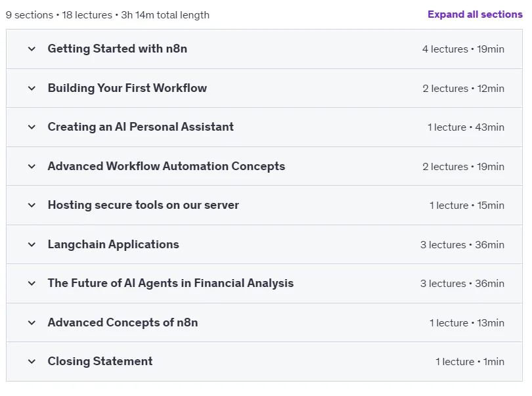Expand the Langchain Applications chevron

pos(32,245)
